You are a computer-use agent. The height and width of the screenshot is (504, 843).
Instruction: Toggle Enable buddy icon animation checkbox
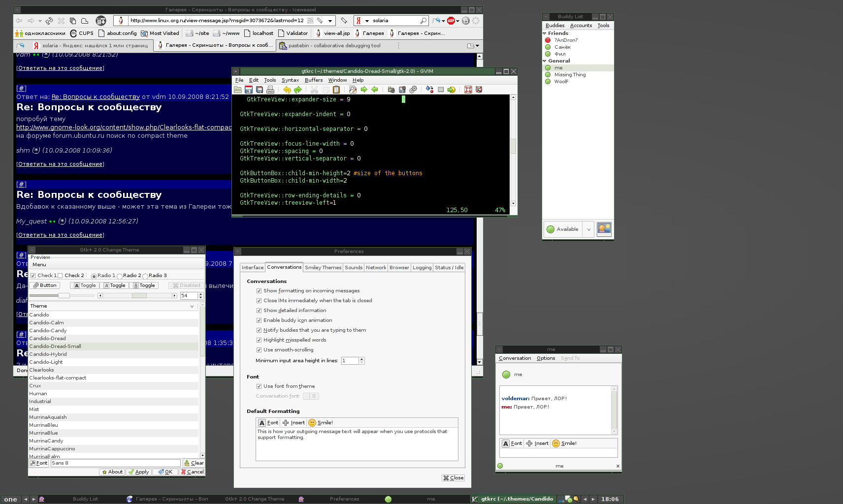(259, 320)
